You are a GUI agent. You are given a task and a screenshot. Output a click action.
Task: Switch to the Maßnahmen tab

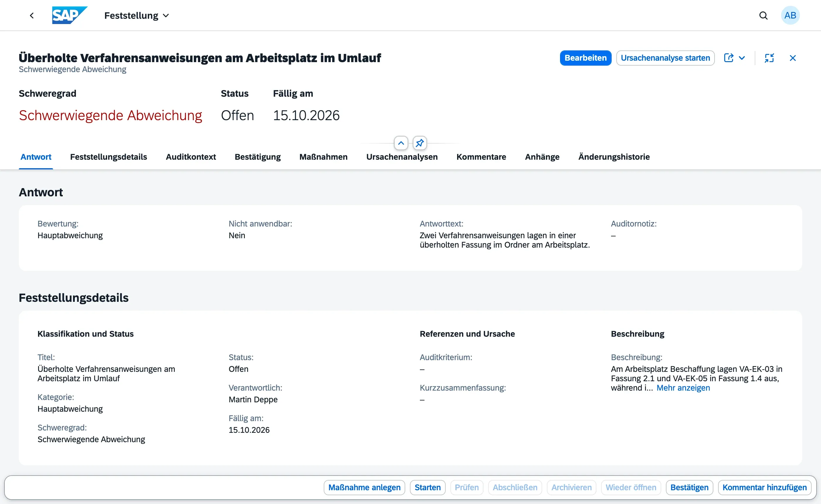pos(323,157)
